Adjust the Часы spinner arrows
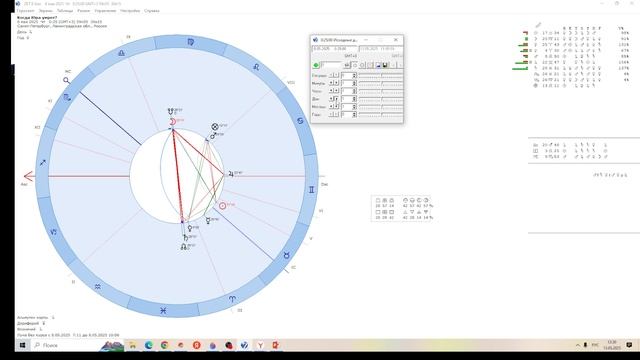The image size is (640, 360). [354, 91]
